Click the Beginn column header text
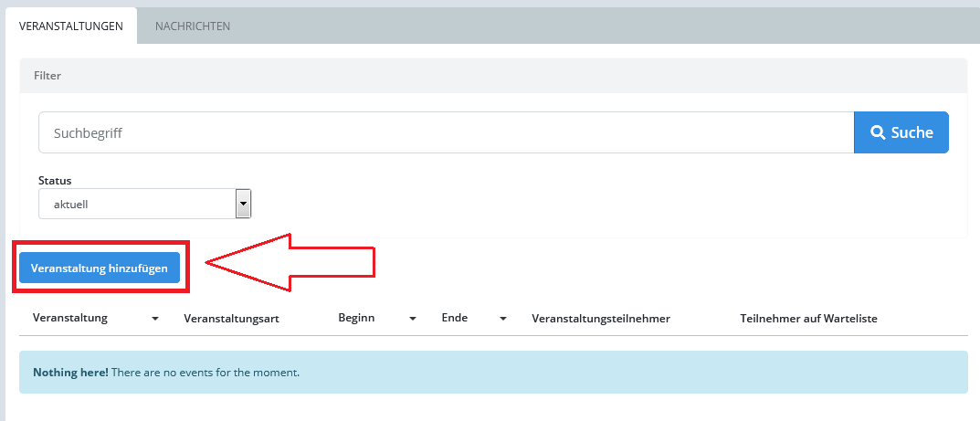Screen dimensions: 980x421 356,318
